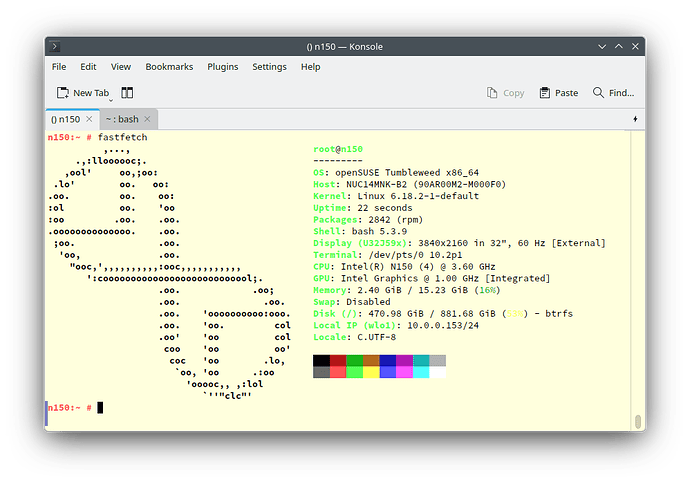This screenshot has height=483, width=690.
Task: Click the Copy toolbar button
Action: pyautogui.click(x=505, y=93)
